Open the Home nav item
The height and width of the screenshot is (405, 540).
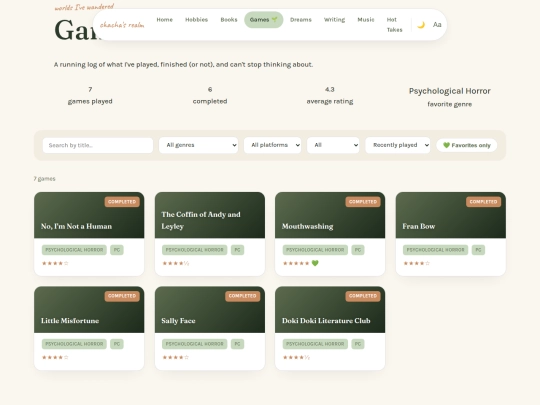[165, 20]
